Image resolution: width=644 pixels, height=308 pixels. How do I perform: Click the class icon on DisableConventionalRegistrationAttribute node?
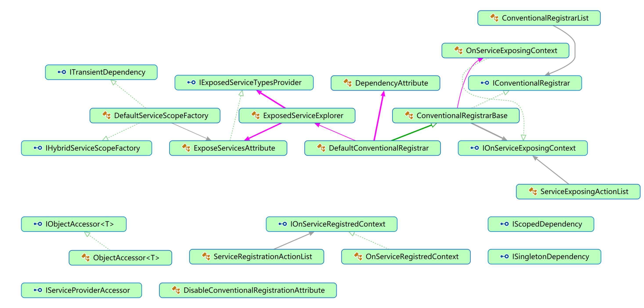tap(176, 290)
